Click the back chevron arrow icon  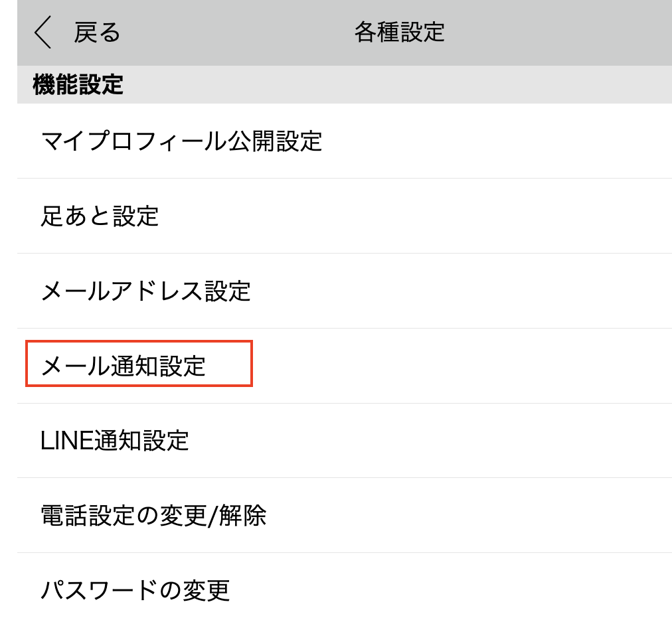click(42, 33)
